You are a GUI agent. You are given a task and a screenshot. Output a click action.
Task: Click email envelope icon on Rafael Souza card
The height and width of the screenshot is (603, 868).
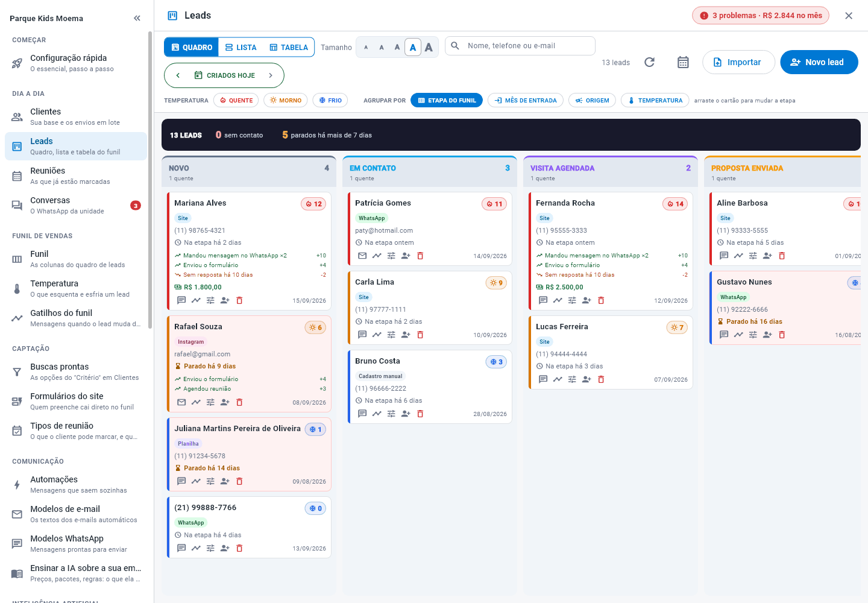(x=181, y=402)
